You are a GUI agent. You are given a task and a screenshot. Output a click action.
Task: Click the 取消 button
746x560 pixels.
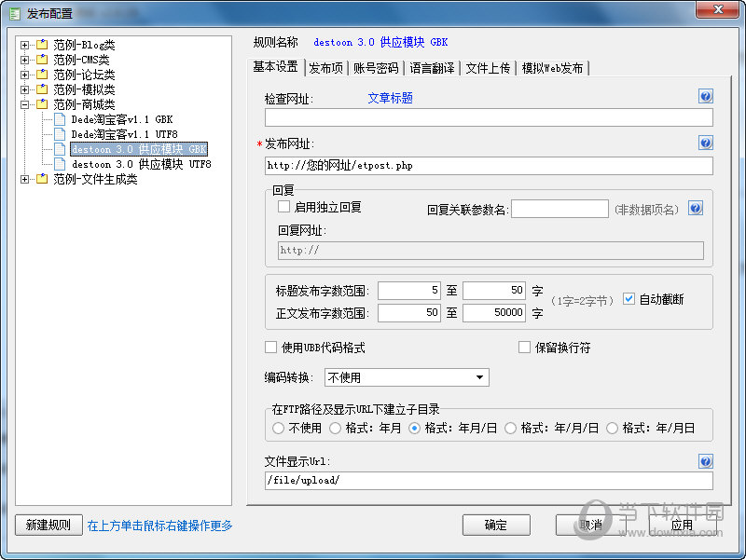click(590, 525)
